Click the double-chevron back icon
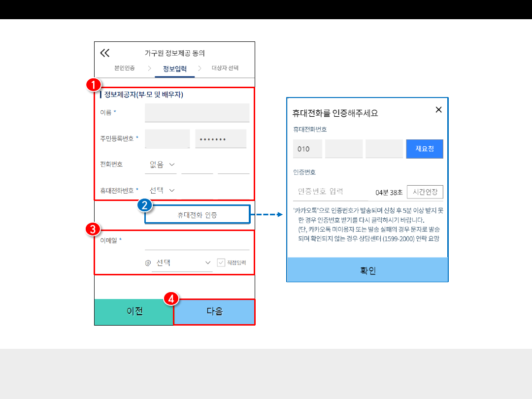Viewport: 532px width, 399px height. pos(105,53)
